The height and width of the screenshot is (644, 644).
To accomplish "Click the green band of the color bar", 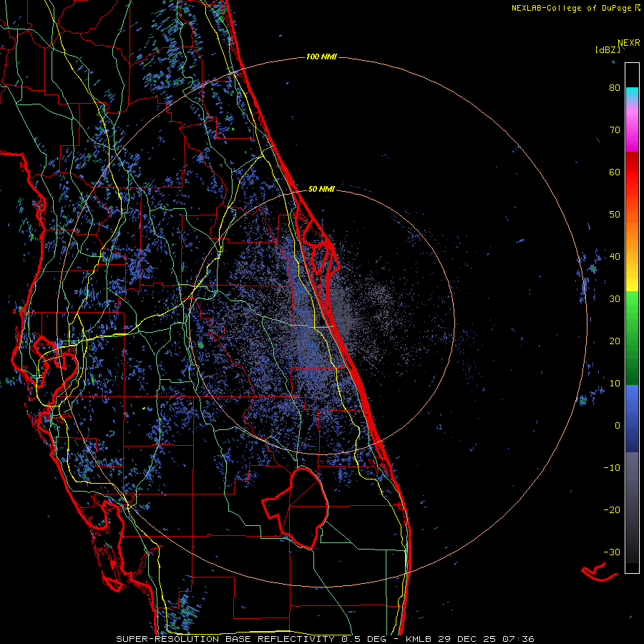I will click(632, 338).
